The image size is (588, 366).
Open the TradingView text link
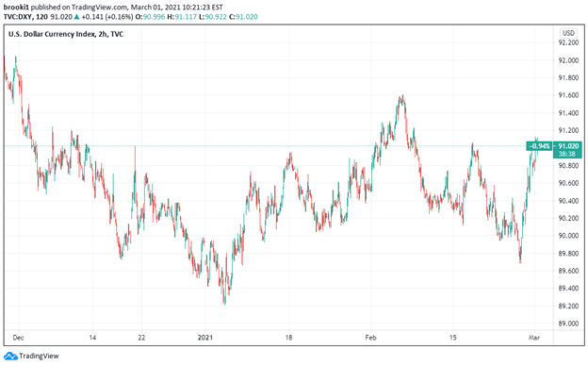click(x=39, y=356)
